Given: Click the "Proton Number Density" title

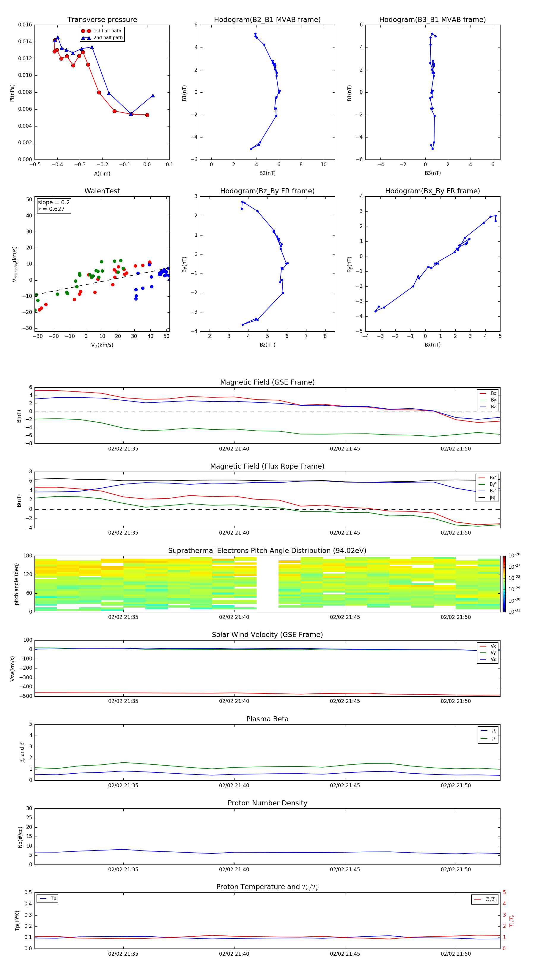Looking at the screenshot, I should (267, 804).
